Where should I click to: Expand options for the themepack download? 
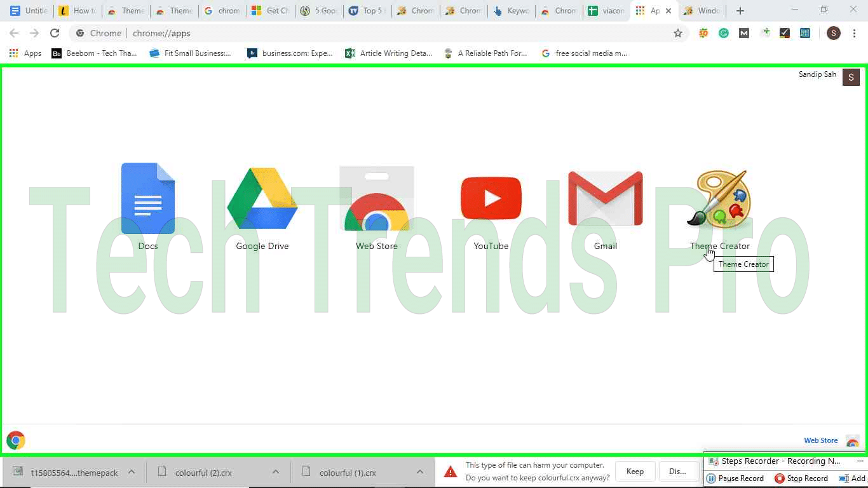[132, 471]
